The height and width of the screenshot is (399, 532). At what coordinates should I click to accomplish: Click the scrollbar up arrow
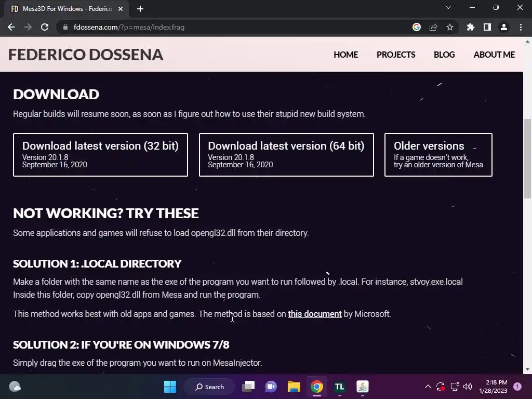click(527, 42)
